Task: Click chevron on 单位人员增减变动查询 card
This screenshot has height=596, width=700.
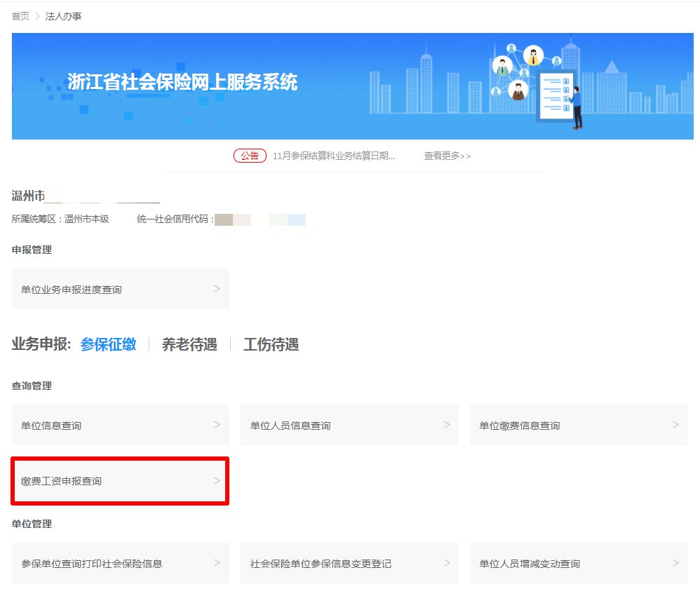Action: pos(675,563)
